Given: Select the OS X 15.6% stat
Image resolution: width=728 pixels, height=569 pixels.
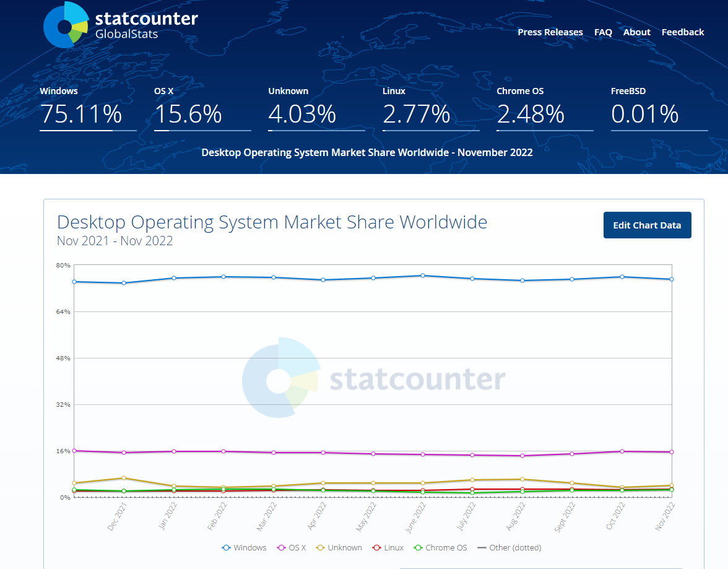Looking at the screenshot, I should tap(188, 114).
